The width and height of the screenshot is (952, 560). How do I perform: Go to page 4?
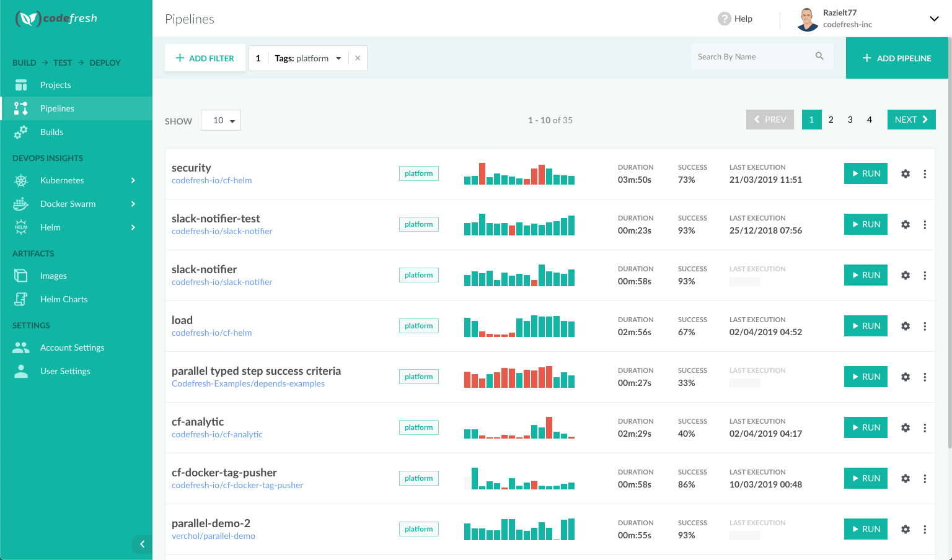coord(869,120)
